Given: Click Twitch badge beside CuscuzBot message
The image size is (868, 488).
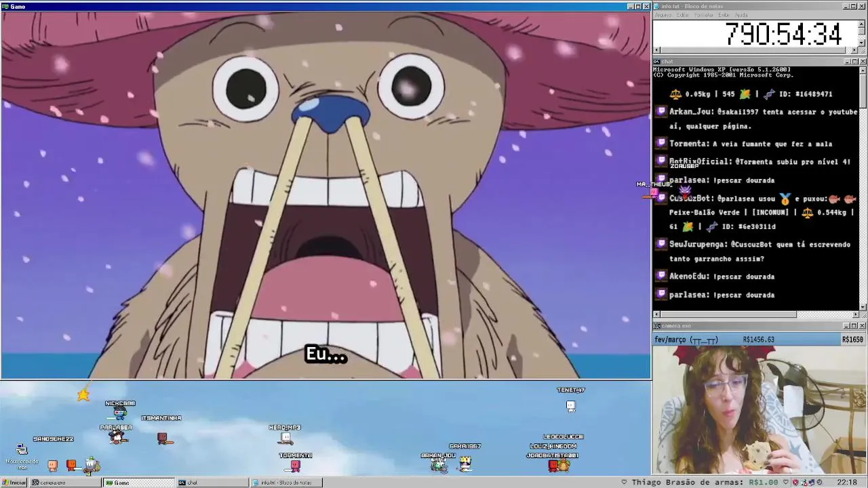Looking at the screenshot, I should 661,198.
